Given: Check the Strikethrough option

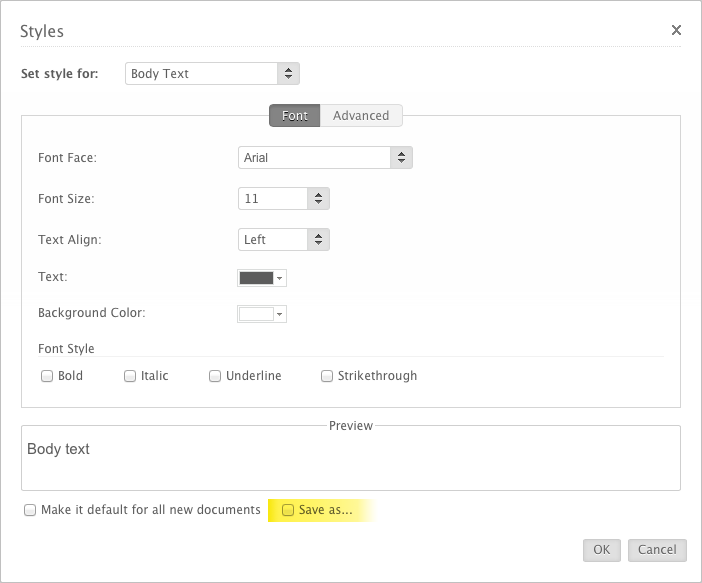Looking at the screenshot, I should (327, 377).
